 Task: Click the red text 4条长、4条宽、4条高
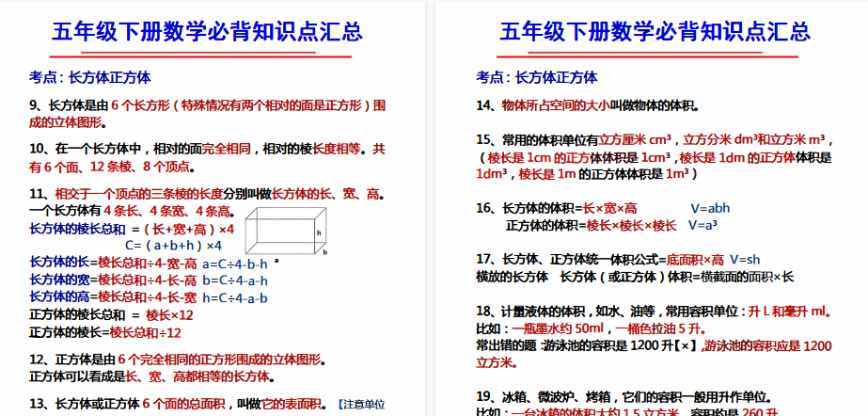click(167, 211)
